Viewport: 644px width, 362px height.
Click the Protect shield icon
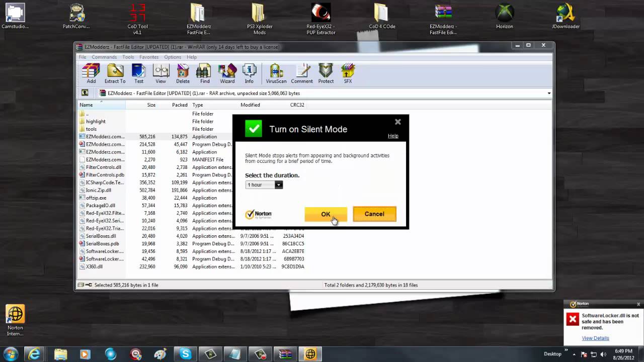(326, 73)
